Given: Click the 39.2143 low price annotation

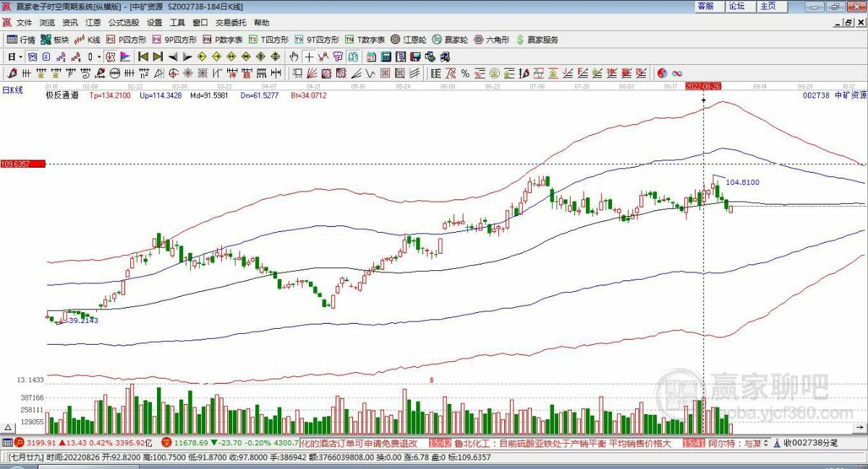Looking at the screenshot, I should pos(83,320).
